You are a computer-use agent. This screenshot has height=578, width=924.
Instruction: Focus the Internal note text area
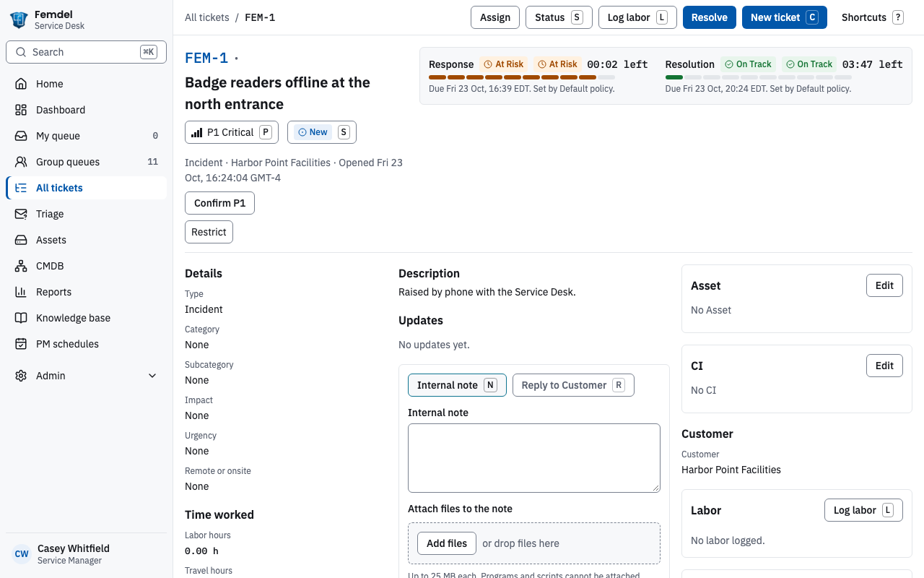[x=534, y=458]
